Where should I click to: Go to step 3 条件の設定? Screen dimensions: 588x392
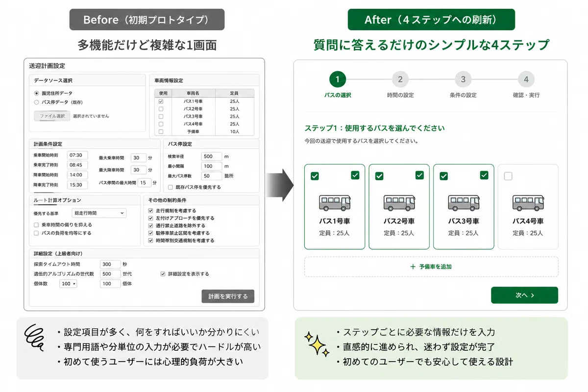tap(463, 79)
